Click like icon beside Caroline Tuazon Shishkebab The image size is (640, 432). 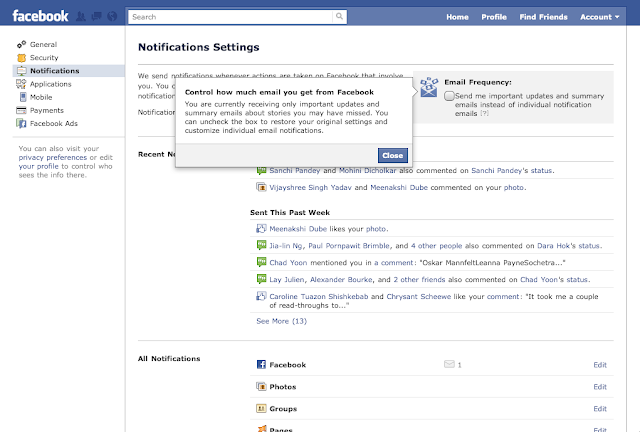[261, 296]
